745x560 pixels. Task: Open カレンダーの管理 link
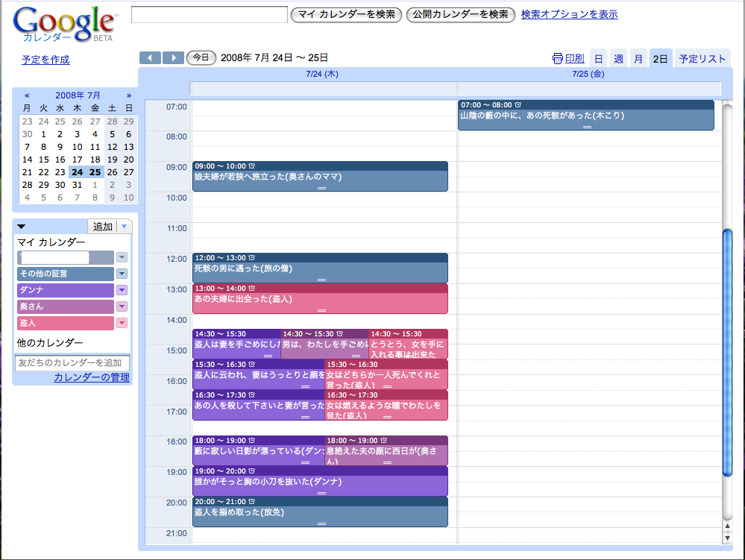[x=92, y=377]
